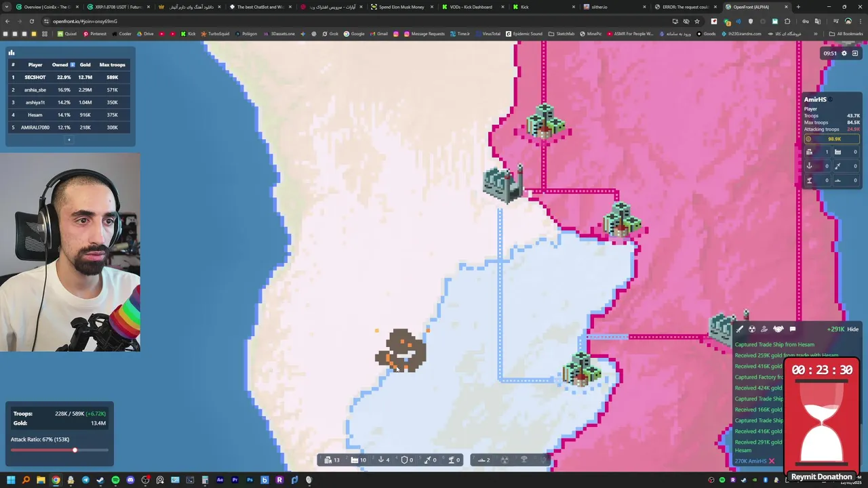Open Steam from the taskbar

pos(100,480)
